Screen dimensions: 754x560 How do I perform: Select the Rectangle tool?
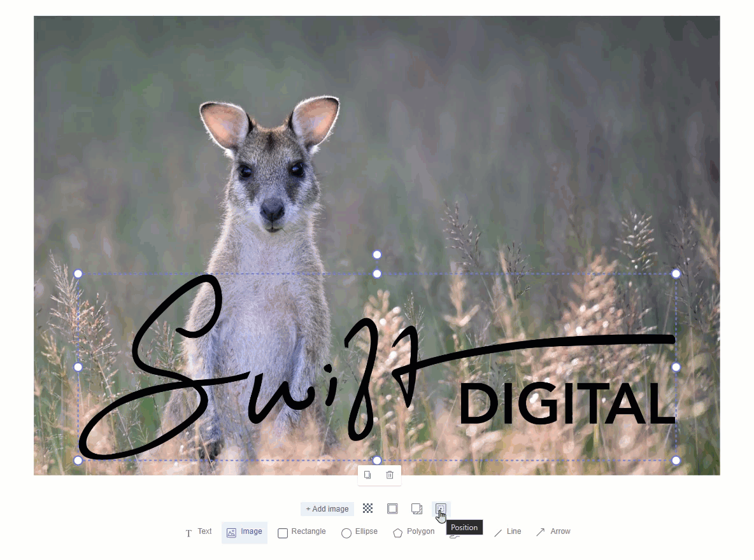302,531
